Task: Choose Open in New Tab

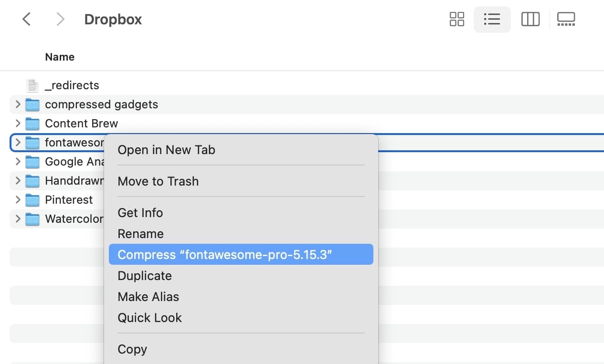Action: 166,150
